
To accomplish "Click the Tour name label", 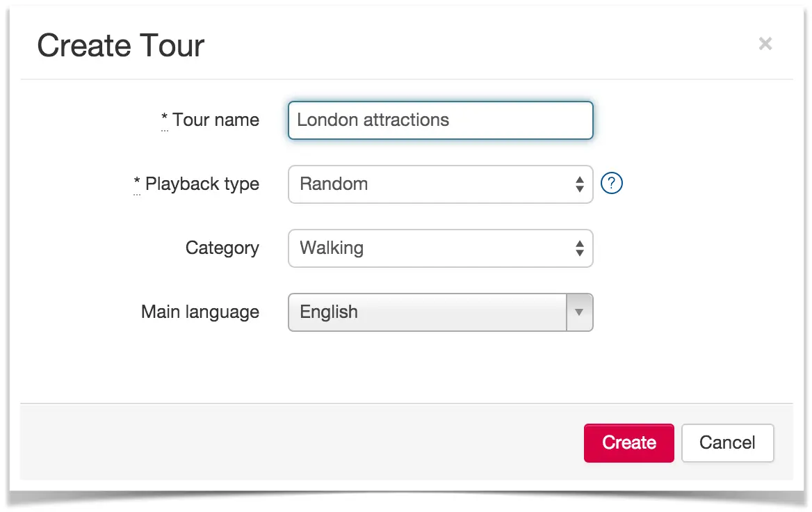I will coord(216,120).
